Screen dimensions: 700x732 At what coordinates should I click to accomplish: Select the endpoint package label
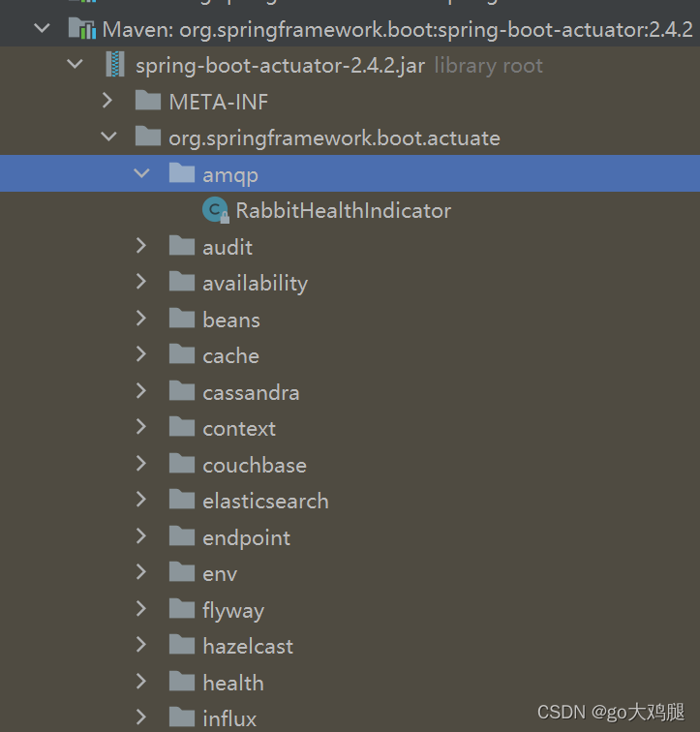[246, 538]
